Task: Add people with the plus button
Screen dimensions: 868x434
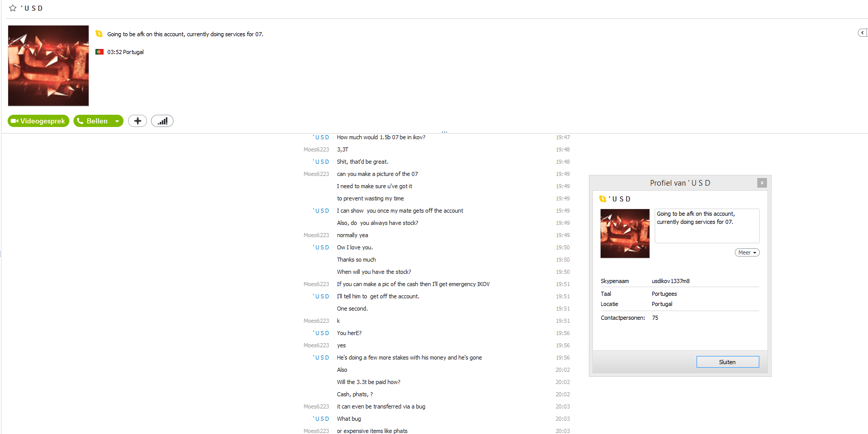Action: tap(137, 121)
